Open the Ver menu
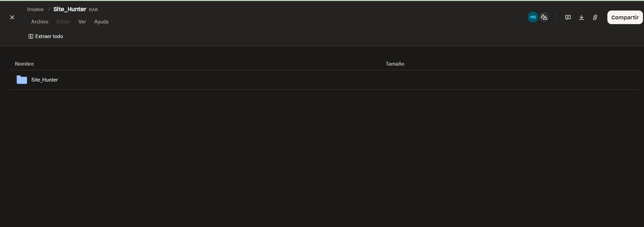This screenshot has height=227, width=644. [x=82, y=21]
